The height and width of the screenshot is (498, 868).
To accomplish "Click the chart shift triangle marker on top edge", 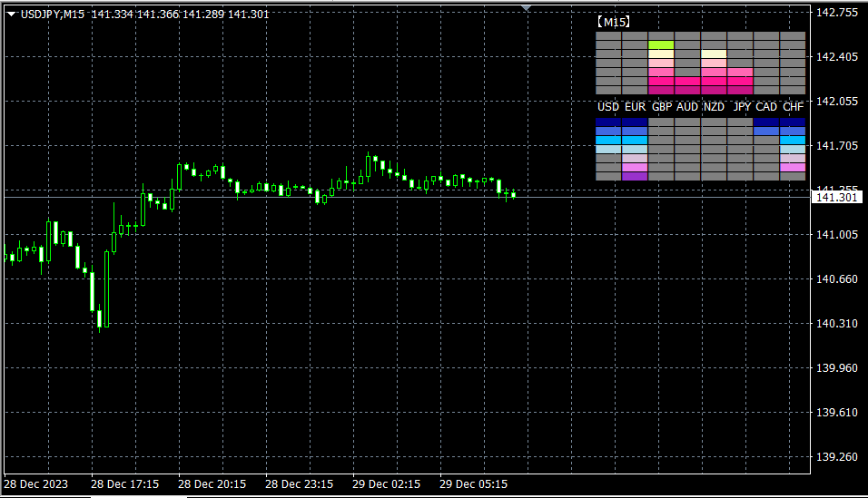I will (527, 8).
